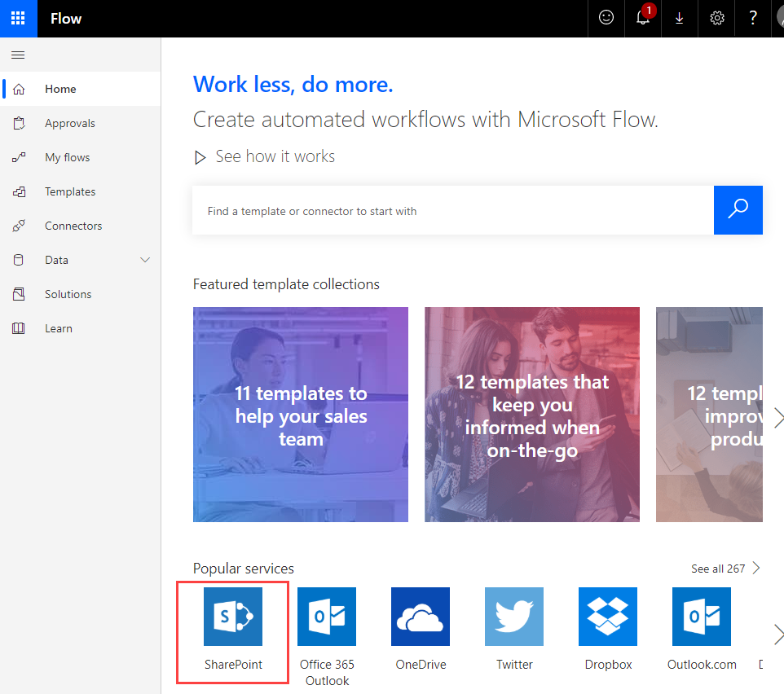This screenshot has width=784, height=694.
Task: Click the Featured template collections heading
Action: (x=286, y=284)
